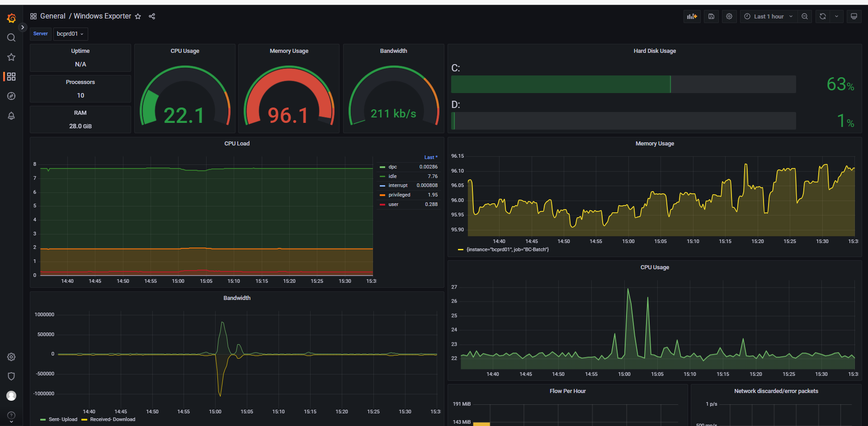The width and height of the screenshot is (868, 426).
Task: Open the Explore compass icon
Action: [x=11, y=96]
